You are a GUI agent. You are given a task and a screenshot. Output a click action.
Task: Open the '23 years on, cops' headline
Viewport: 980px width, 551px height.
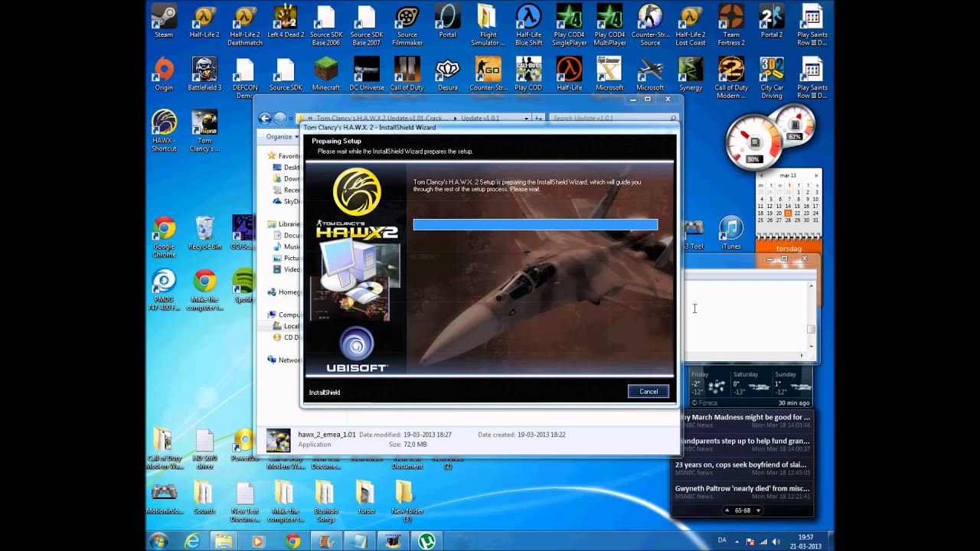(743, 468)
